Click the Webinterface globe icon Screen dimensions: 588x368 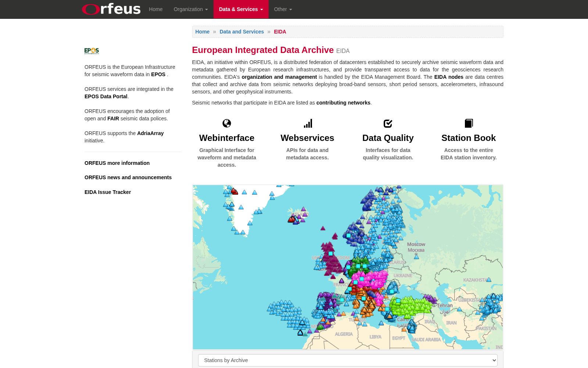click(x=227, y=123)
